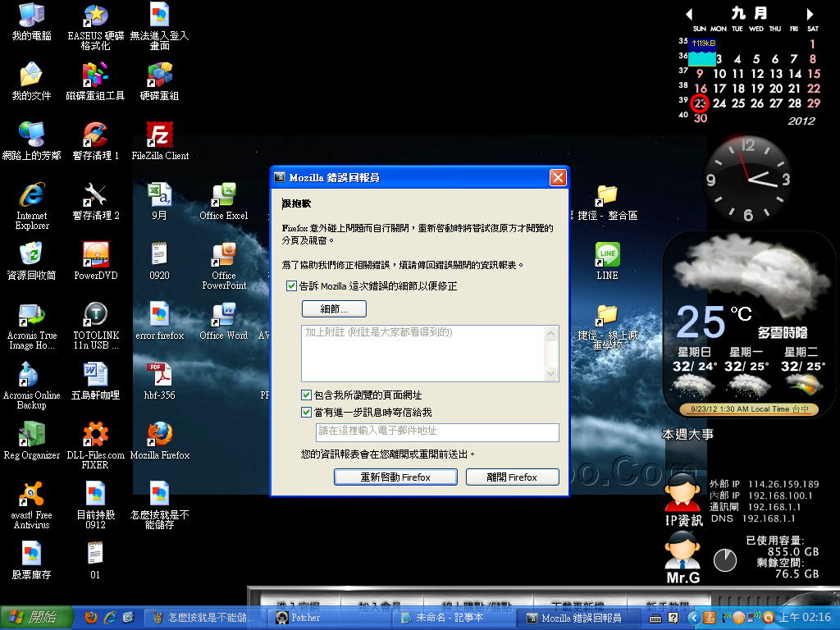Launch the 磁碟重組工具 shortcut
Screen dimensions: 840x630
[x=95, y=81]
